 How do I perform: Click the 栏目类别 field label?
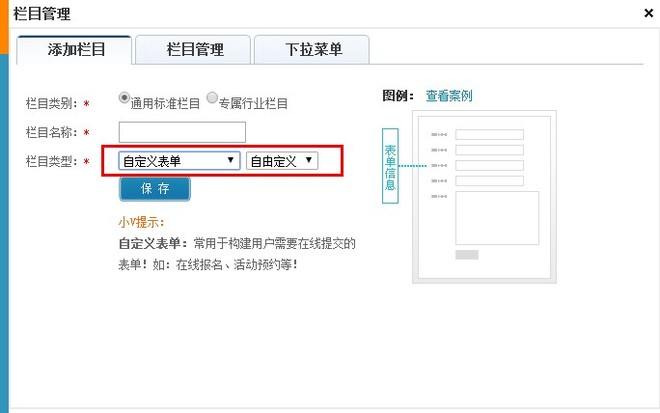[50, 103]
